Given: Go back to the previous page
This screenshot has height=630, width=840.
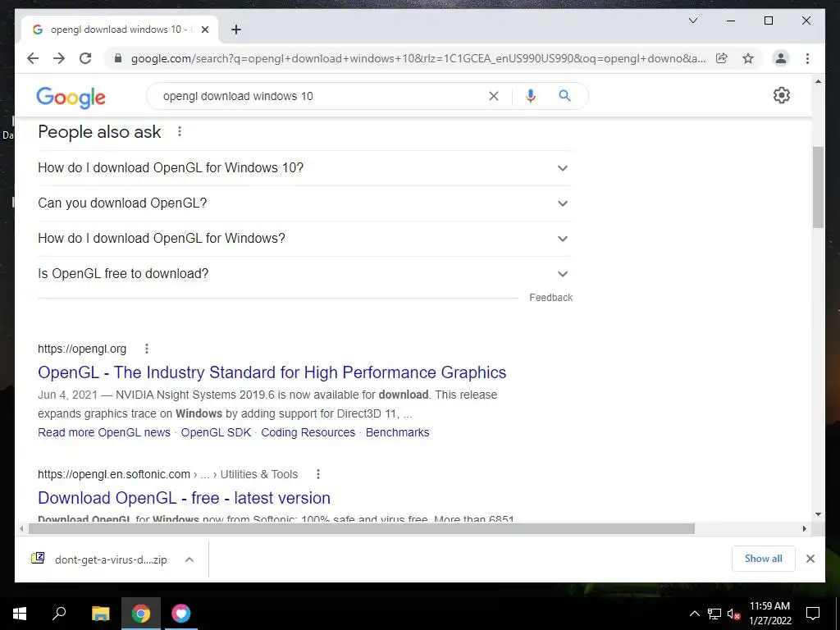Looking at the screenshot, I should pyautogui.click(x=33, y=58).
